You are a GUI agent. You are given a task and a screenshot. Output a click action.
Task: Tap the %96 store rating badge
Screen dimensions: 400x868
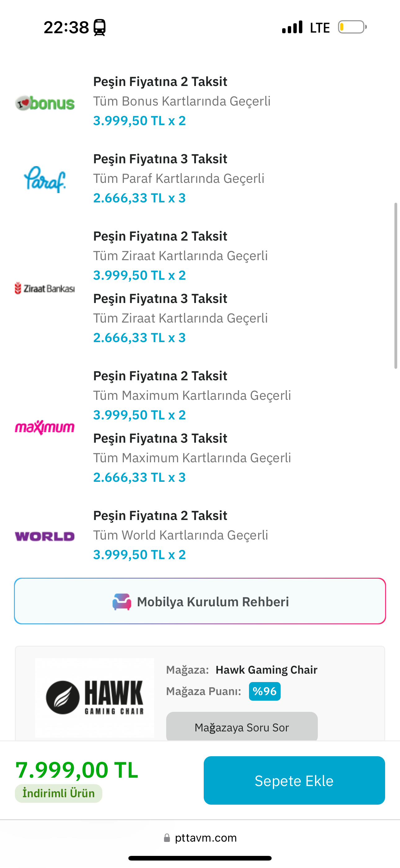264,691
